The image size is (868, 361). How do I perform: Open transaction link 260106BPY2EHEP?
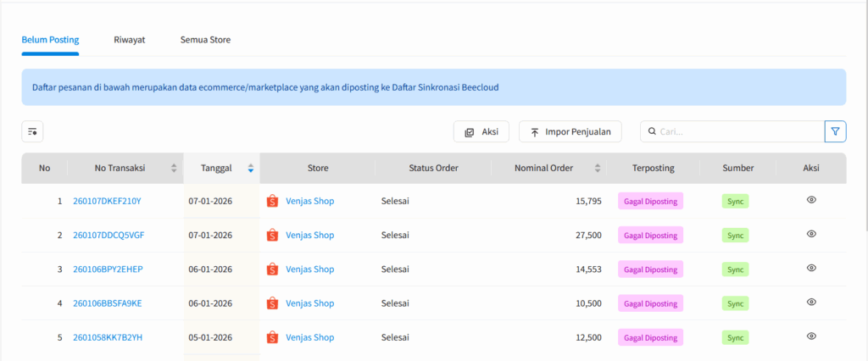point(108,269)
